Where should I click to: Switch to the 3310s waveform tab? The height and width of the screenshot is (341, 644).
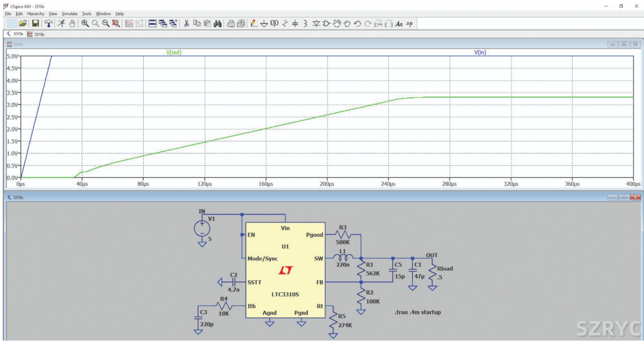[x=36, y=34]
